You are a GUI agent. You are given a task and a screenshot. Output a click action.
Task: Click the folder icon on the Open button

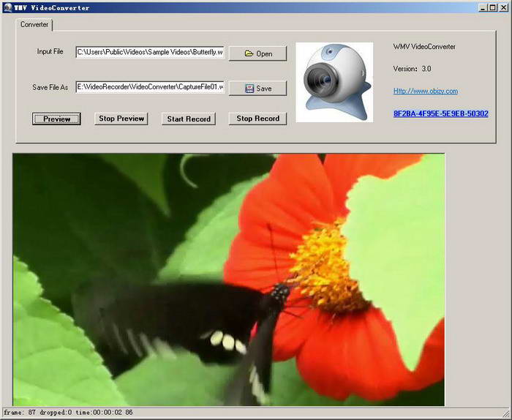click(x=249, y=53)
